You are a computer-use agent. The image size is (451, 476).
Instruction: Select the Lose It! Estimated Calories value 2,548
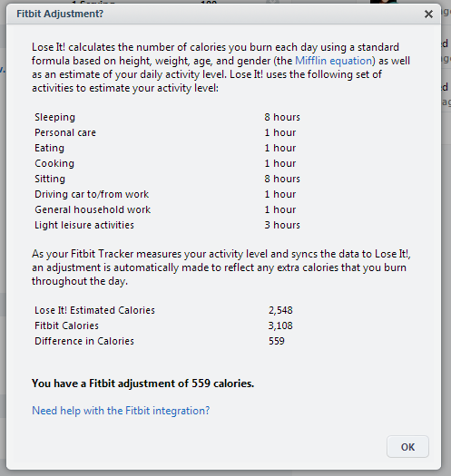pos(280,310)
